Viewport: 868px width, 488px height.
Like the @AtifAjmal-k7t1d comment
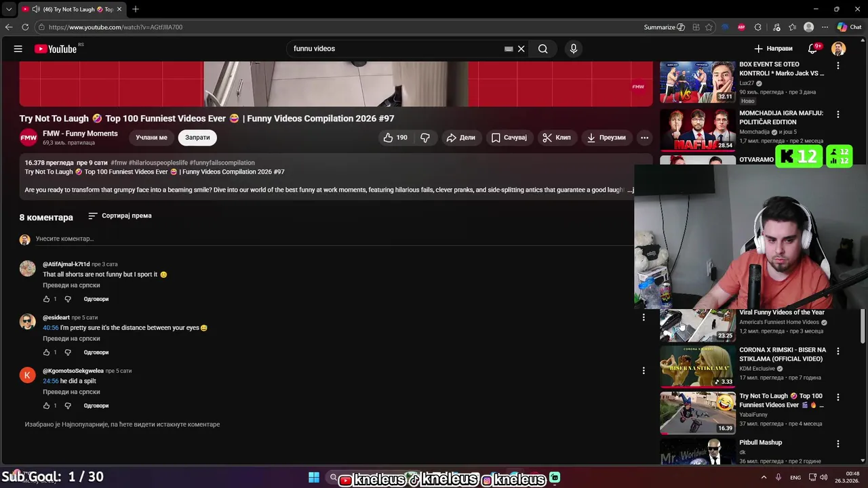[46, 299]
